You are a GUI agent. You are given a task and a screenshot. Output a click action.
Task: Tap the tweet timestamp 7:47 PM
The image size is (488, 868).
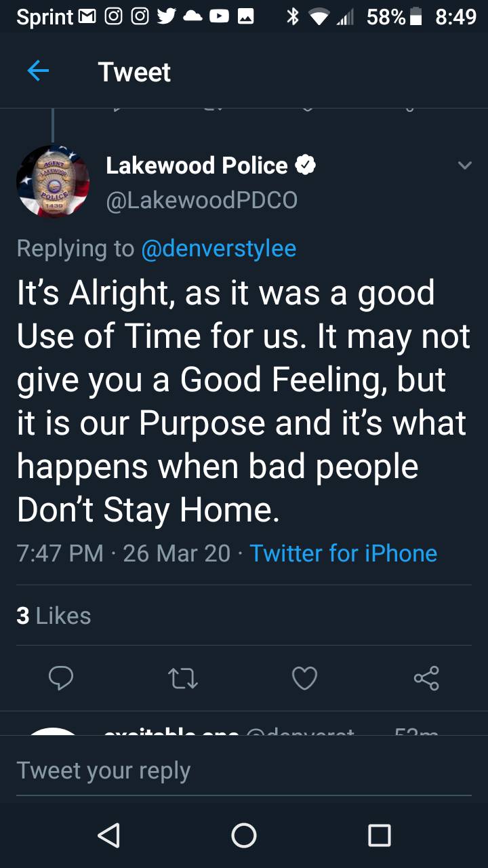tap(60, 553)
